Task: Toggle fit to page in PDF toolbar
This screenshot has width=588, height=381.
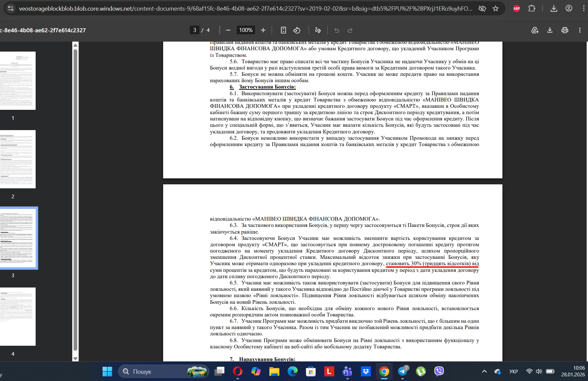Action: coord(283,30)
